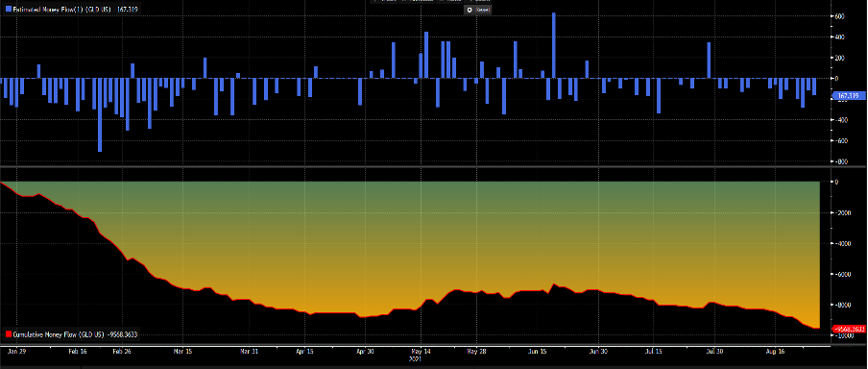868x369 pixels.
Task: Click the Reset zoom magnifier icon
Action: [470, 10]
